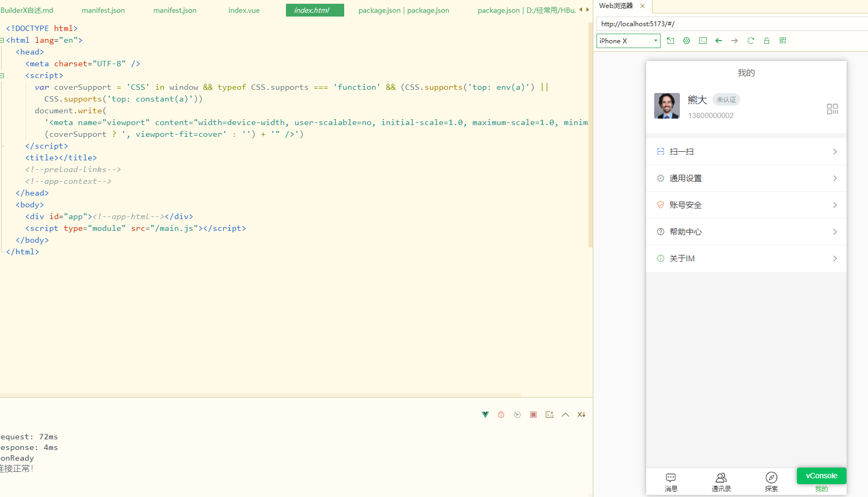The width and height of the screenshot is (868, 497).
Task: Open 帮助中心 help center row
Action: [746, 232]
